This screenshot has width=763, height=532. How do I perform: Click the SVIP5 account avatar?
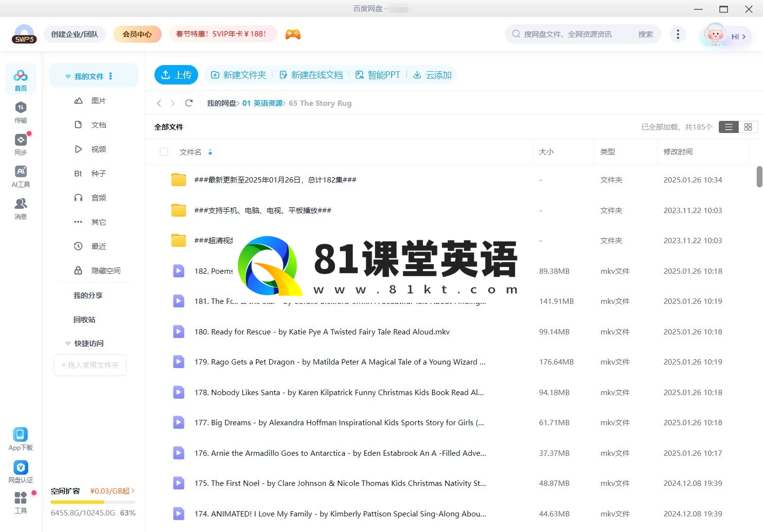coord(24,34)
